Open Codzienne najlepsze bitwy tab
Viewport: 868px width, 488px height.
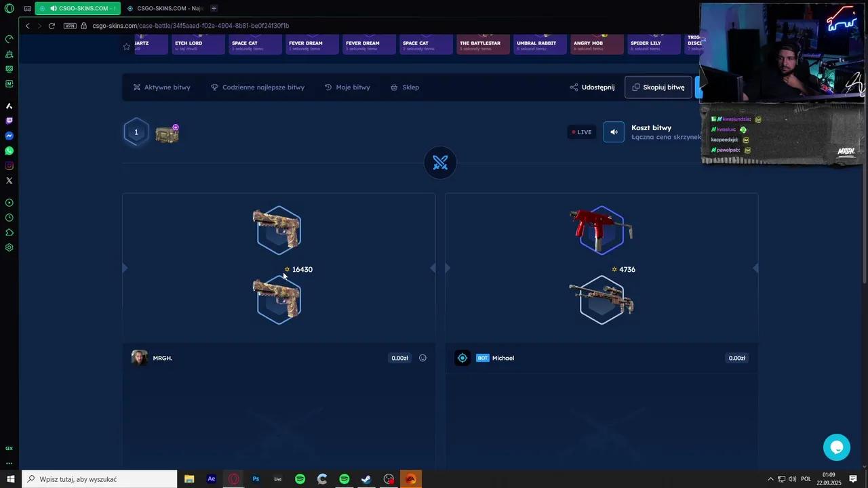coord(258,87)
